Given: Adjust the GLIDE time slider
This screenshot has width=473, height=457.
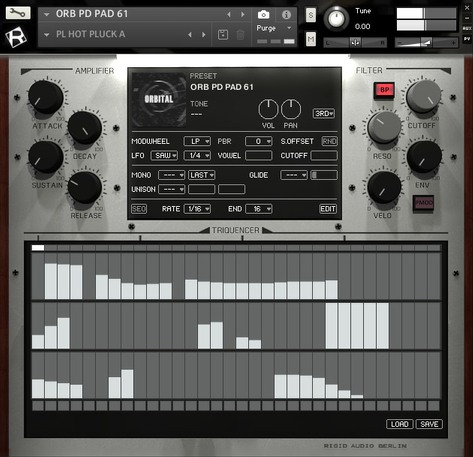Looking at the screenshot, I should coord(324,175).
